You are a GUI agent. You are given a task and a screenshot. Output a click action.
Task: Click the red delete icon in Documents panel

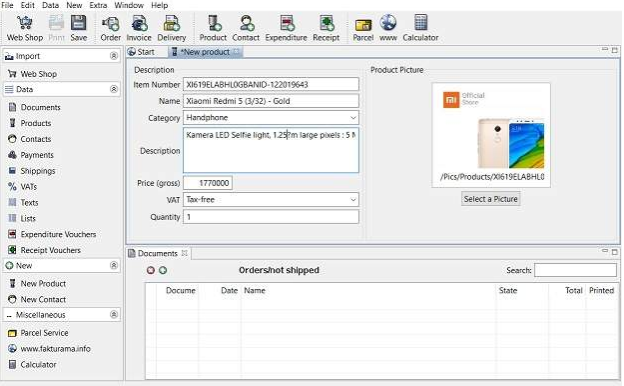tap(150, 270)
